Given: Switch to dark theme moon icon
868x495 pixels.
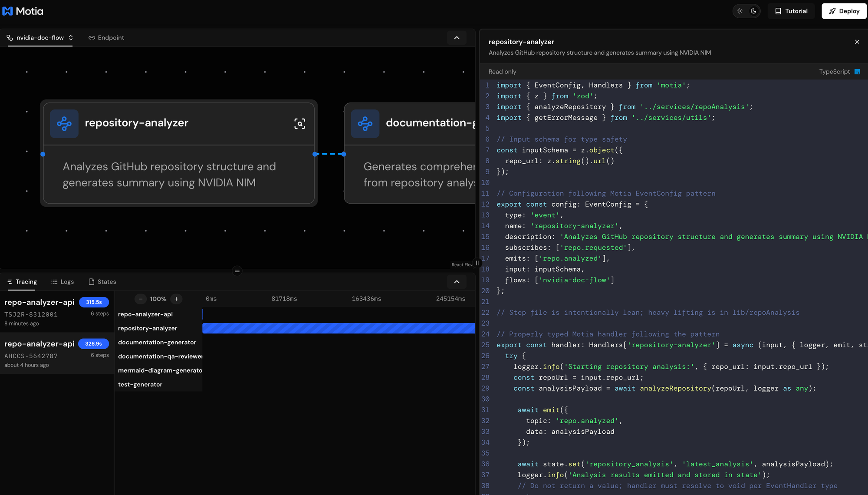Looking at the screenshot, I should coord(754,11).
